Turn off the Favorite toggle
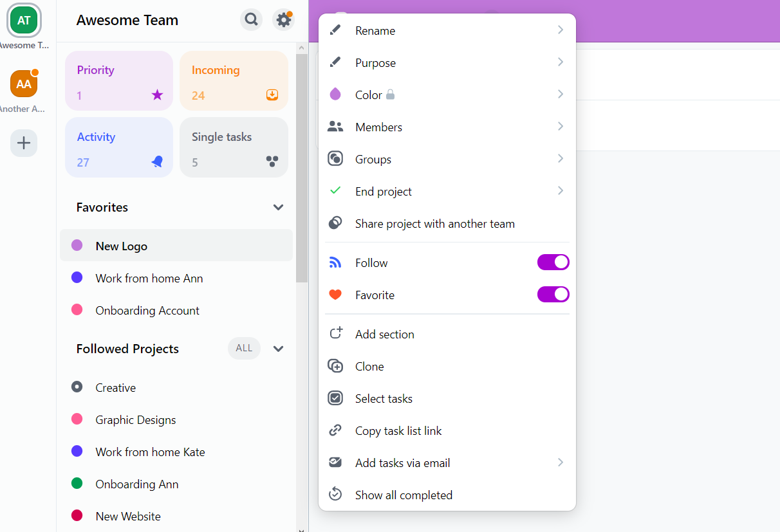 click(x=553, y=295)
